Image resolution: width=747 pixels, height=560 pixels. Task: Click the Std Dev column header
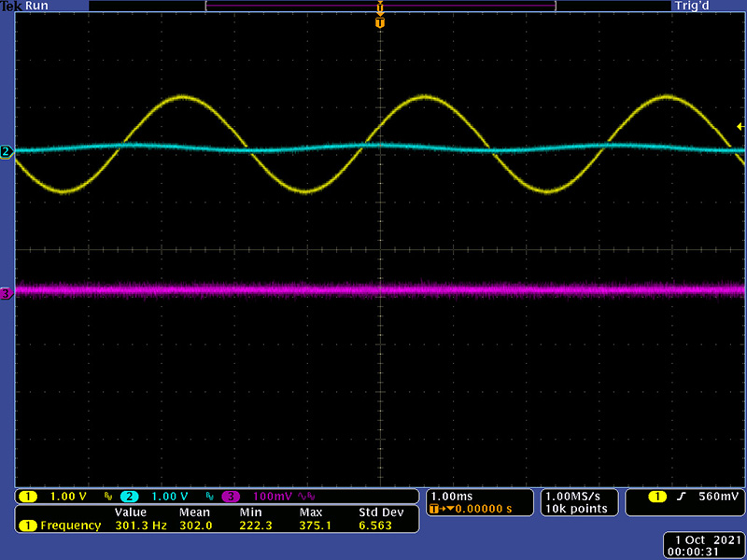pos(380,512)
